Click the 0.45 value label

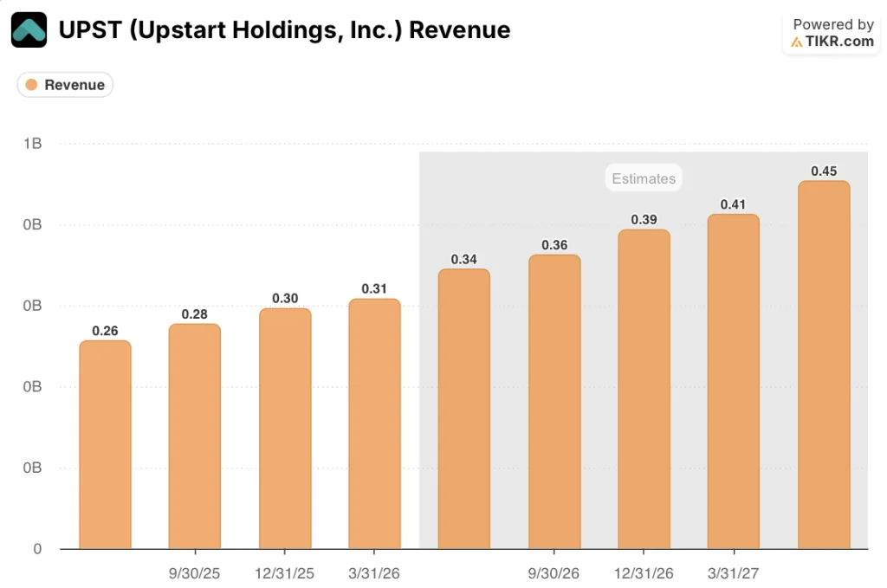tap(824, 171)
